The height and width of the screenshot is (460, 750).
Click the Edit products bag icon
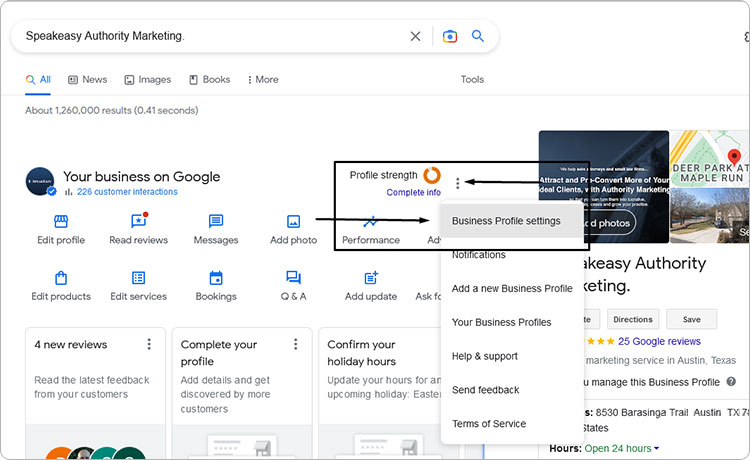tap(61, 278)
